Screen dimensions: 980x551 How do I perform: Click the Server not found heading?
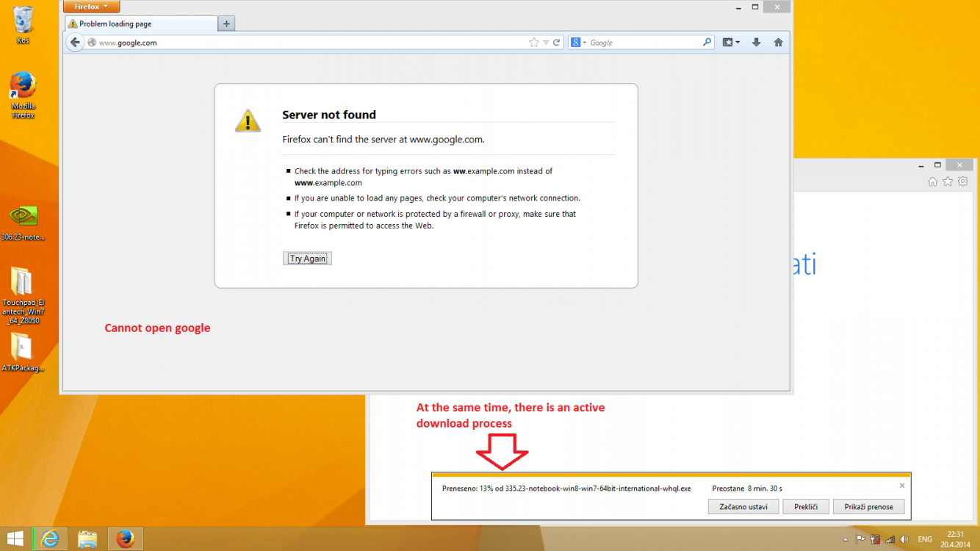(x=329, y=115)
